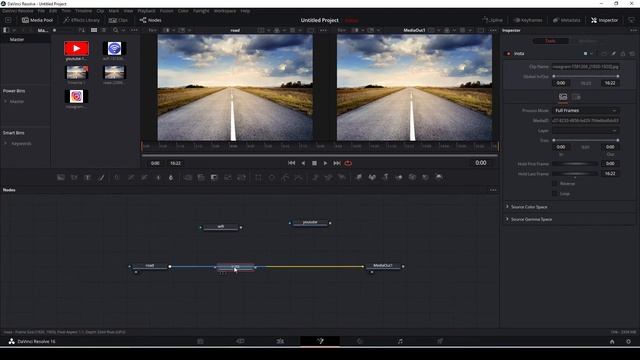
Task: Enable the Reverse checkbox
Action: click(x=554, y=184)
